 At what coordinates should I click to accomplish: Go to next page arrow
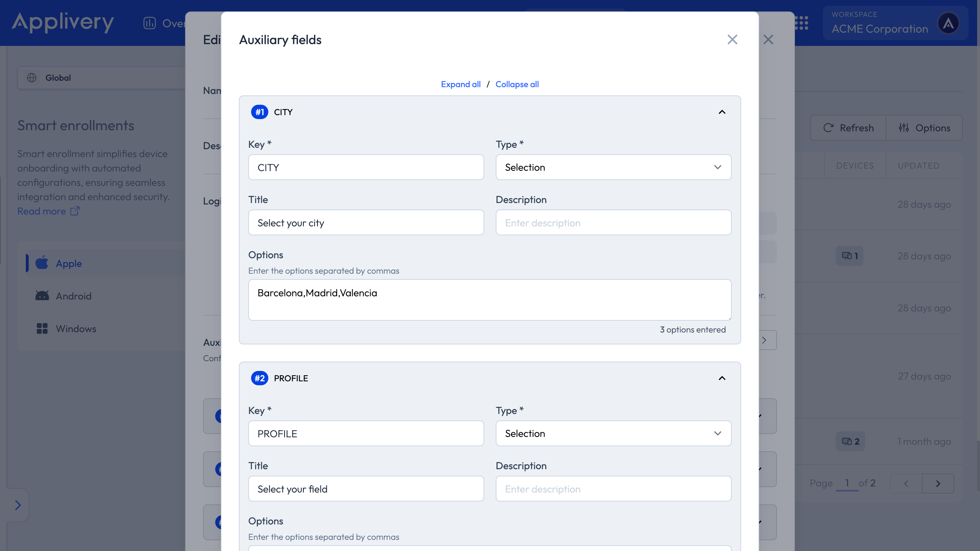pyautogui.click(x=938, y=483)
